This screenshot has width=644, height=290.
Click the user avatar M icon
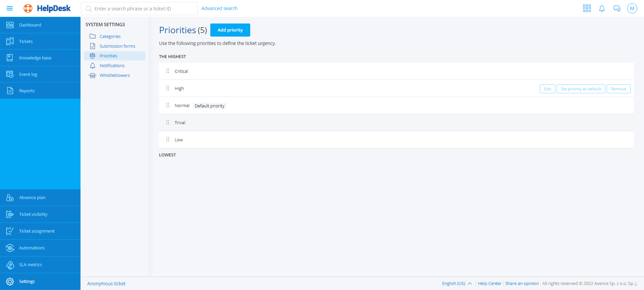(632, 8)
